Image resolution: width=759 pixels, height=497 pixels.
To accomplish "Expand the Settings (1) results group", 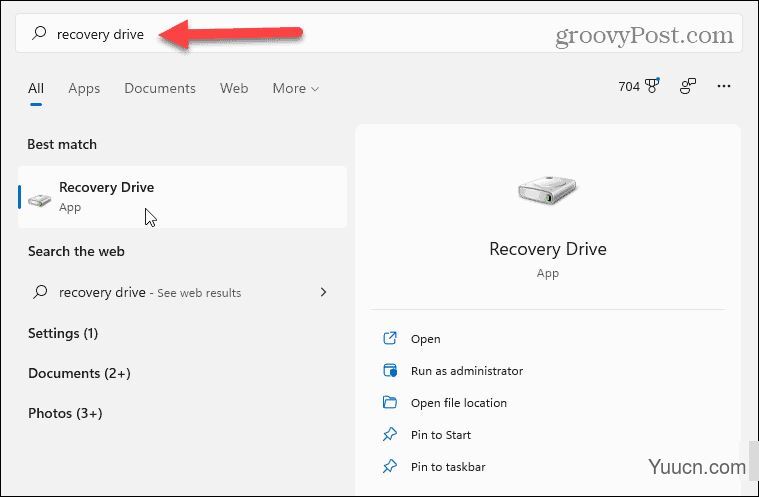I will pyautogui.click(x=63, y=333).
